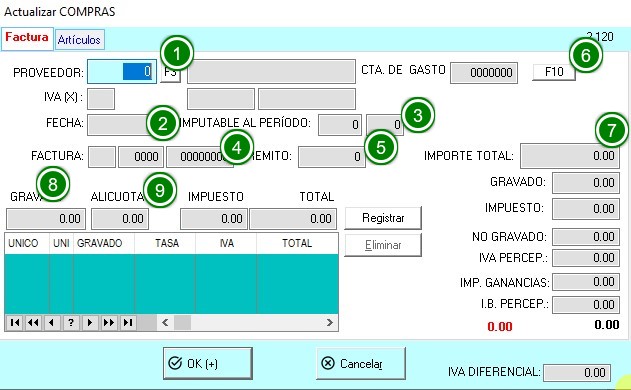Click Registrar to add tax line

pyautogui.click(x=383, y=218)
